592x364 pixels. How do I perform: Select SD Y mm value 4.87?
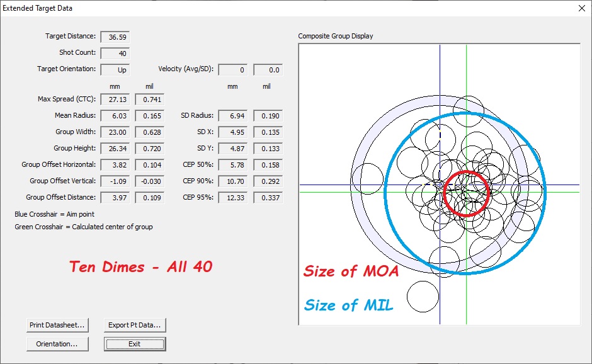pyautogui.click(x=232, y=149)
